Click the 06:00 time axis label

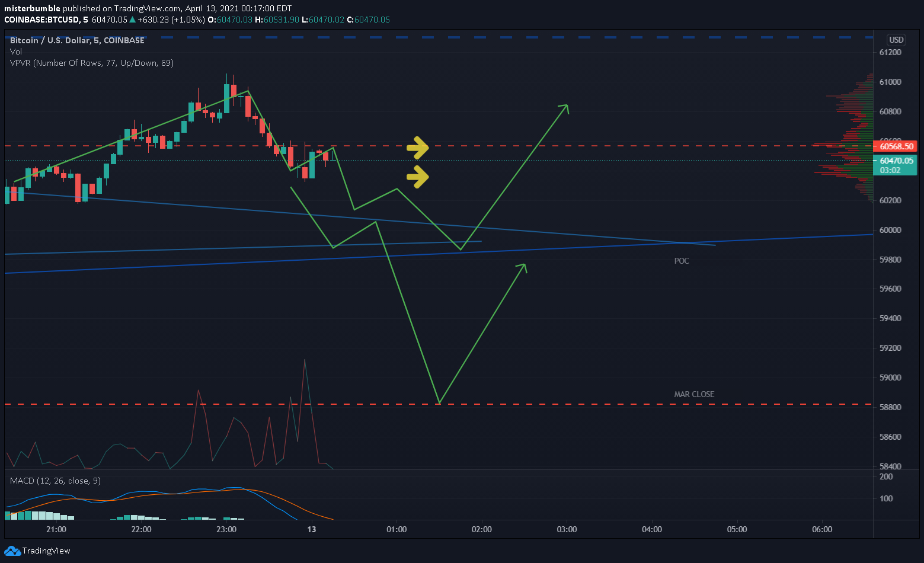[x=822, y=529]
